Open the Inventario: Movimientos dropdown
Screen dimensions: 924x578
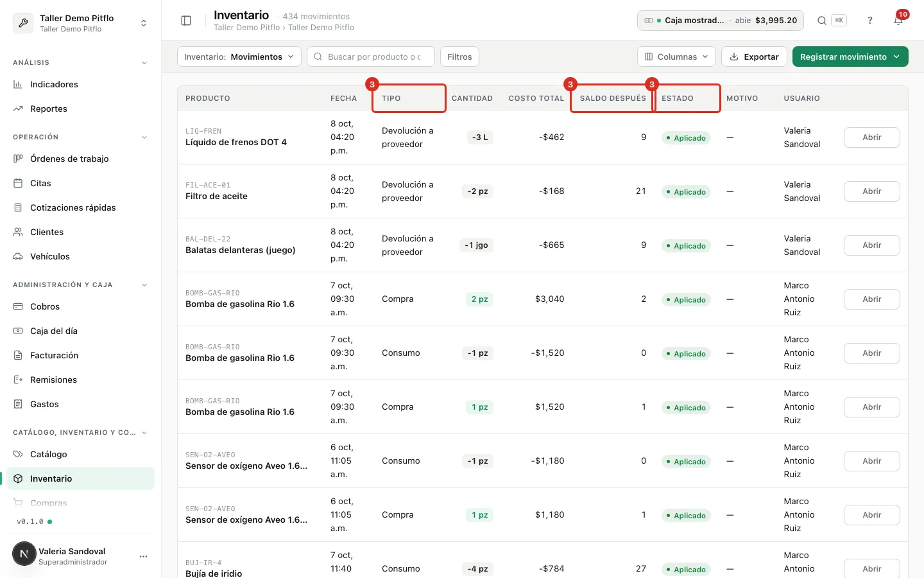coord(239,57)
